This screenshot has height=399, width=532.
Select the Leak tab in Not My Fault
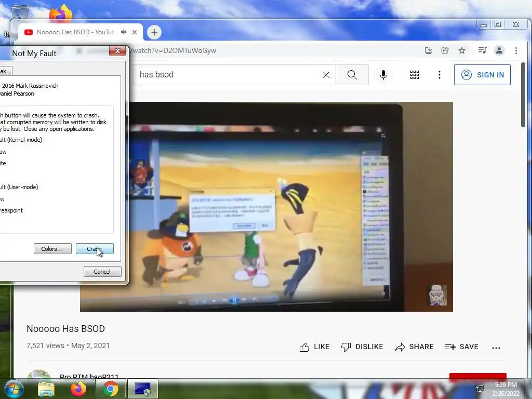click(6, 71)
